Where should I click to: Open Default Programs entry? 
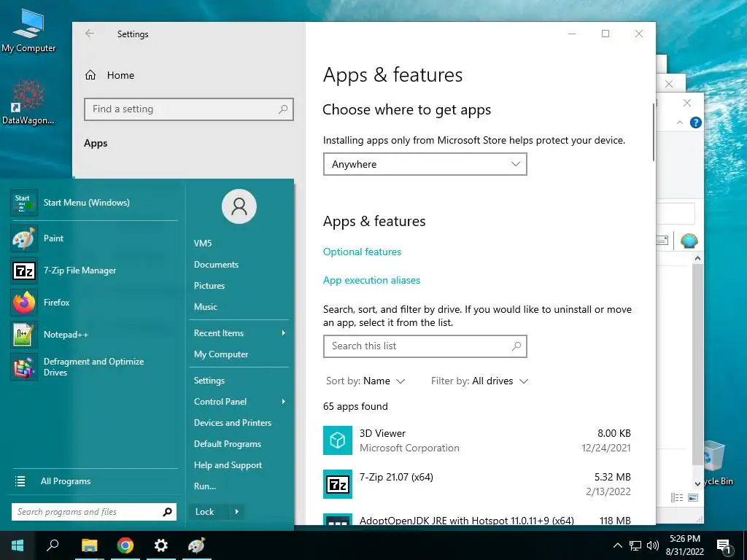(228, 444)
